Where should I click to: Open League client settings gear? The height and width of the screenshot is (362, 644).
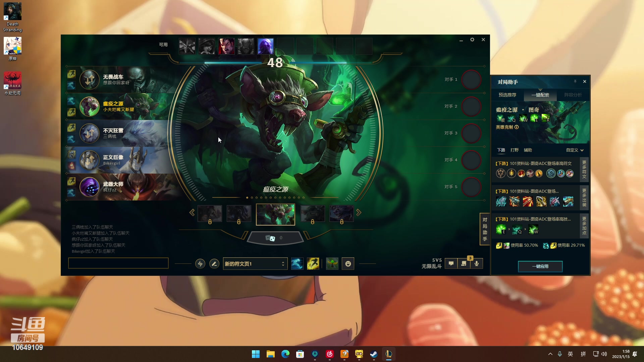(x=472, y=40)
